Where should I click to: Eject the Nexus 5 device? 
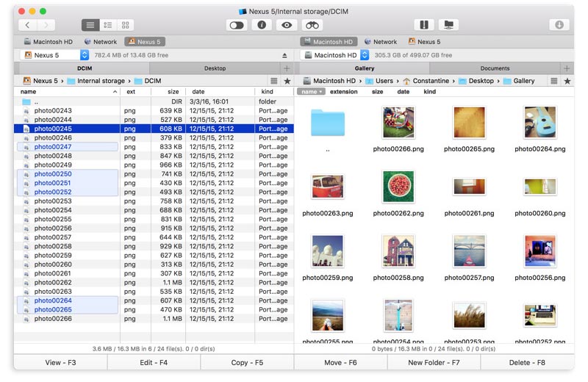point(284,56)
